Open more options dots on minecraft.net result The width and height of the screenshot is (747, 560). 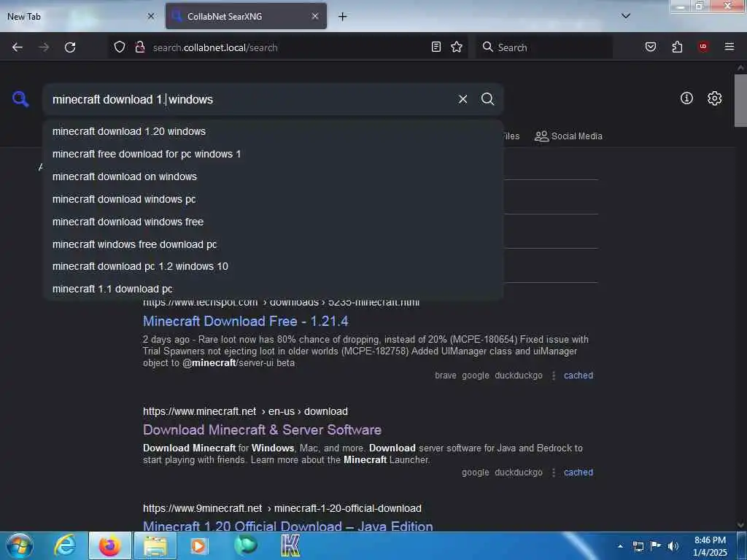(x=554, y=472)
